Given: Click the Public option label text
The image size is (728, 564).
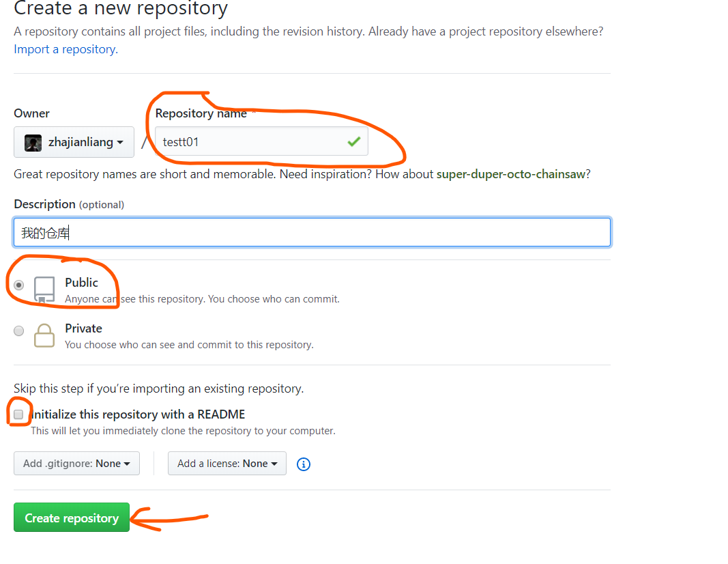Looking at the screenshot, I should [x=81, y=283].
